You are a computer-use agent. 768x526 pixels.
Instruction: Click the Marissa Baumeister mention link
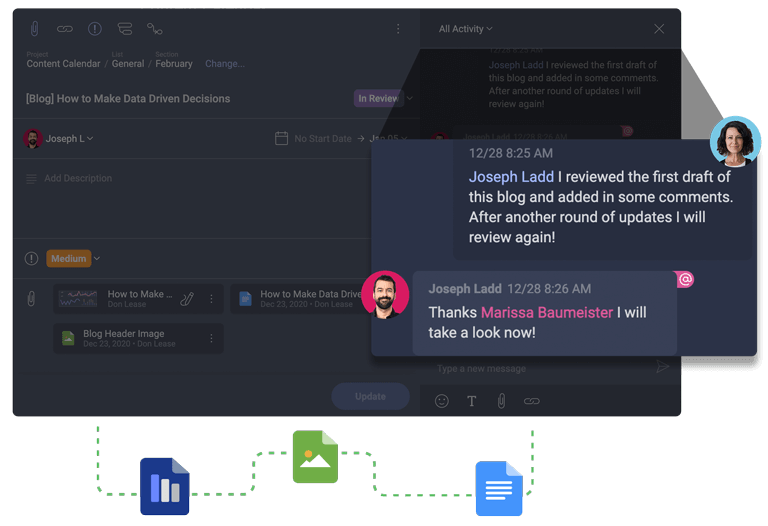click(x=547, y=312)
